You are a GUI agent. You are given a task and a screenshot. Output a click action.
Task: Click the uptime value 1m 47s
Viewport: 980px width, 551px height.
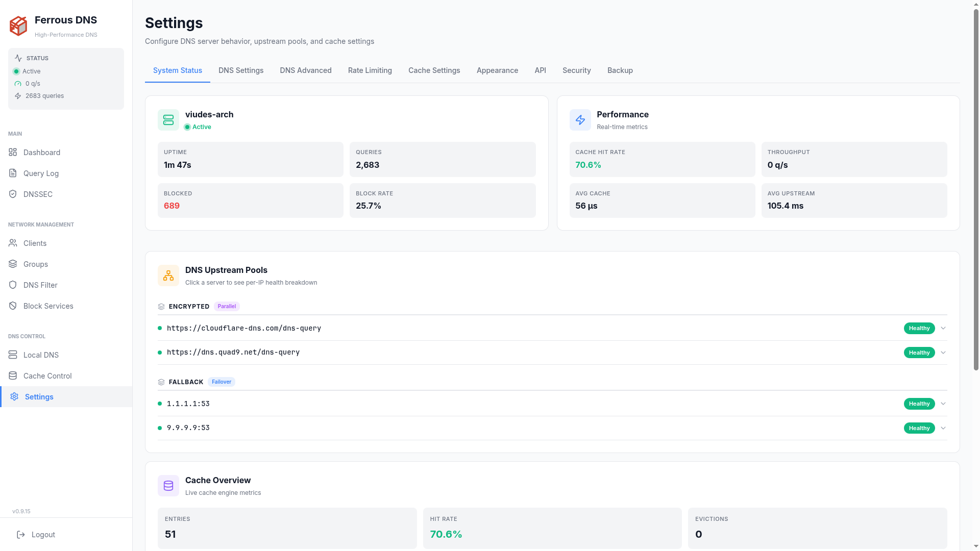[178, 165]
